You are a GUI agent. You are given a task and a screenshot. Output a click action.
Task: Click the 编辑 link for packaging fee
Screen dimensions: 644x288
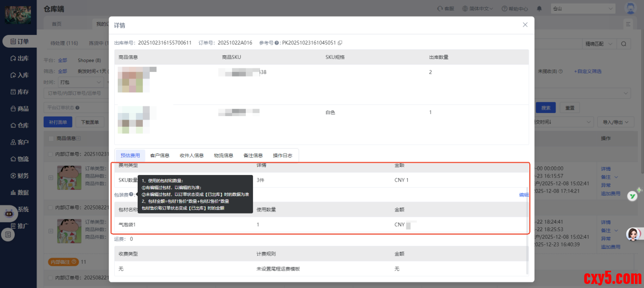(x=523, y=195)
